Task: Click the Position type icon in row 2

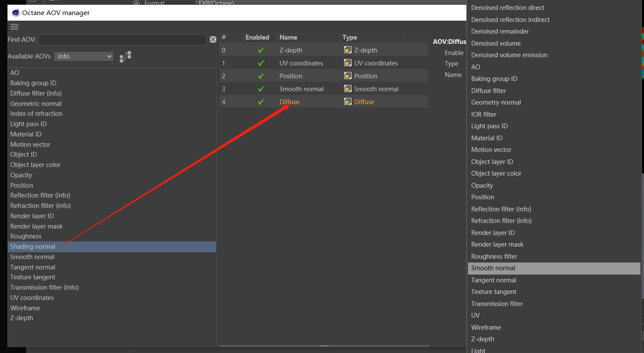Action: 348,76
